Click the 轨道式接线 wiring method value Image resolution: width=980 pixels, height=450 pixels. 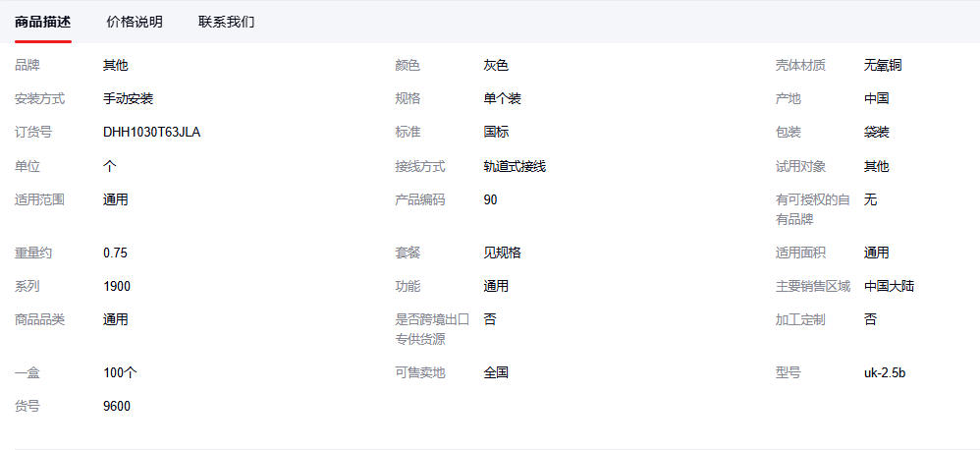tap(515, 167)
